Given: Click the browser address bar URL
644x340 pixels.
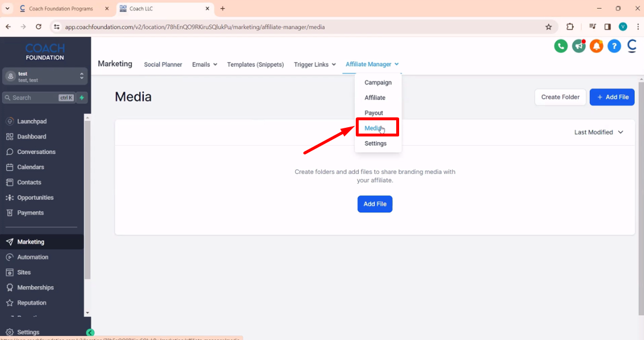Looking at the screenshot, I should 195,27.
